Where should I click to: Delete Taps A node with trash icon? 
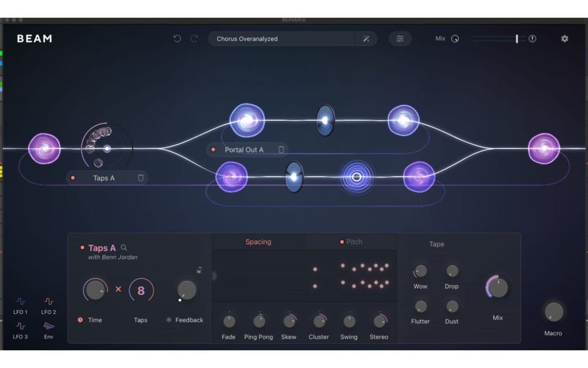(141, 178)
